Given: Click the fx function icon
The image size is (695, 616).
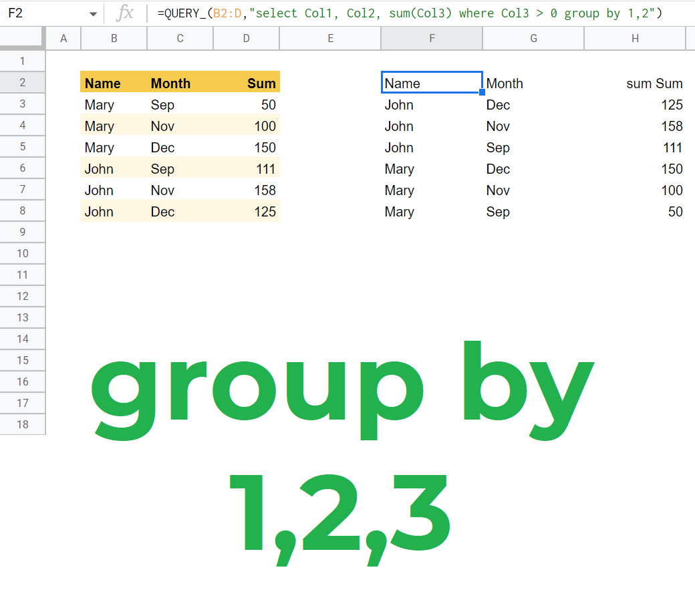Looking at the screenshot, I should (x=125, y=13).
